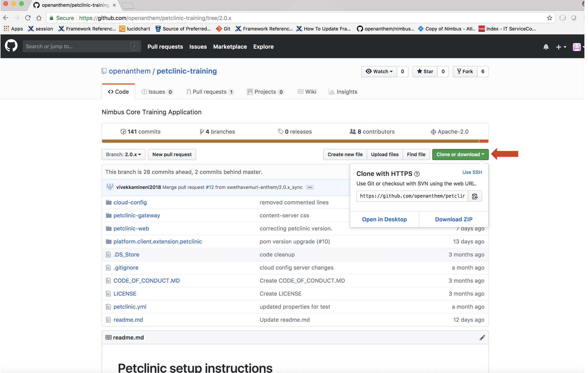
Task: Select the Issues tab
Action: tap(158, 92)
